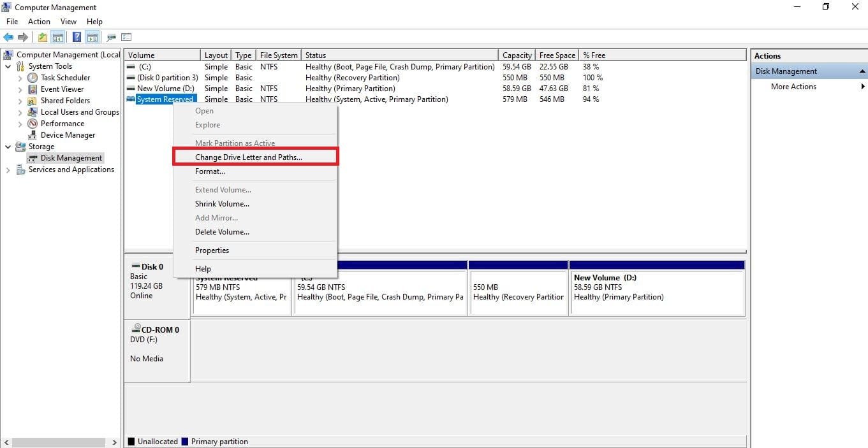Select Task Scheduler in the tree

pyautogui.click(x=65, y=78)
